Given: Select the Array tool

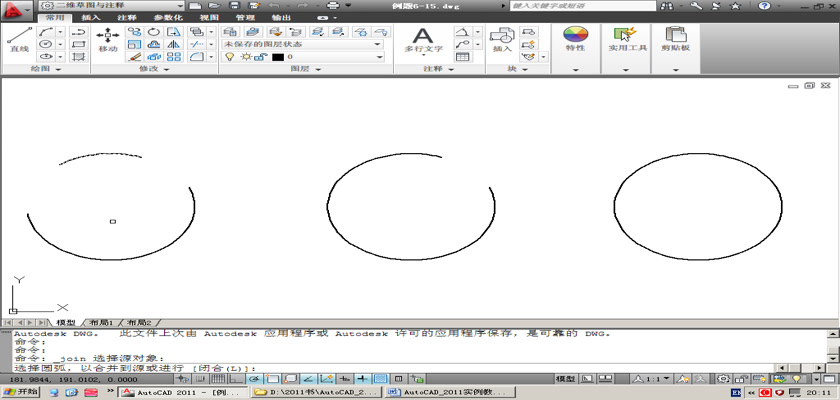Looking at the screenshot, I should click(x=174, y=57).
